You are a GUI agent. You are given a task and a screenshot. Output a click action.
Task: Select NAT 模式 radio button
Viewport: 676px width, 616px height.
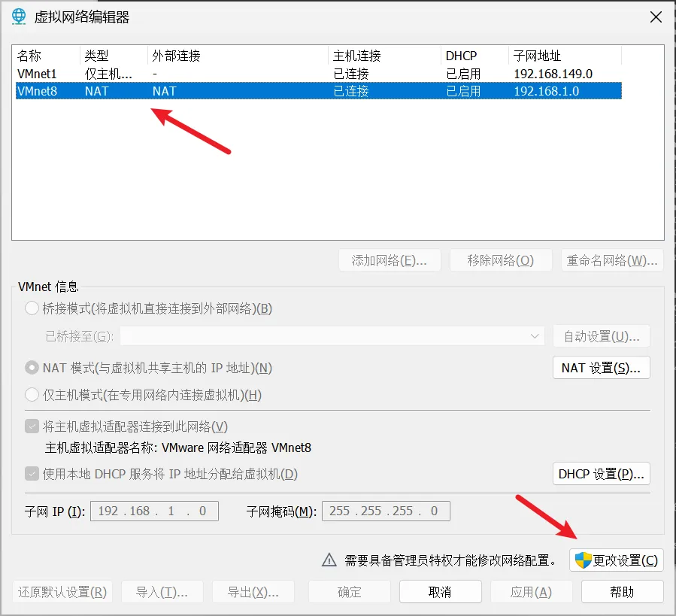[32, 368]
